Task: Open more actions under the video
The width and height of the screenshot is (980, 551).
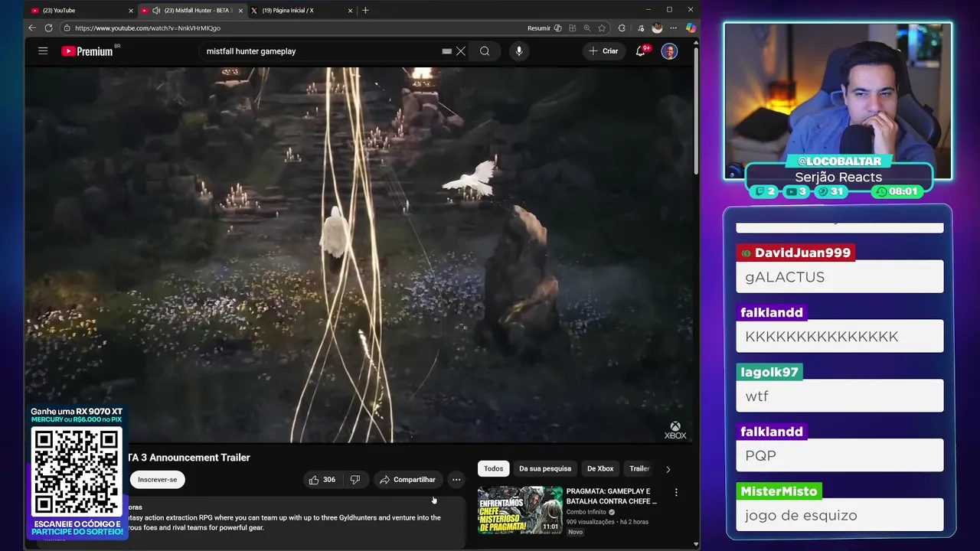Action: (456, 480)
